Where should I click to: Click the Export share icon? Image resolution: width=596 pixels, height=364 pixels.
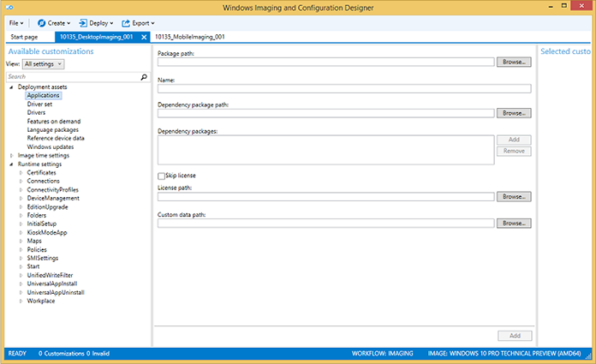pyautogui.click(x=126, y=23)
